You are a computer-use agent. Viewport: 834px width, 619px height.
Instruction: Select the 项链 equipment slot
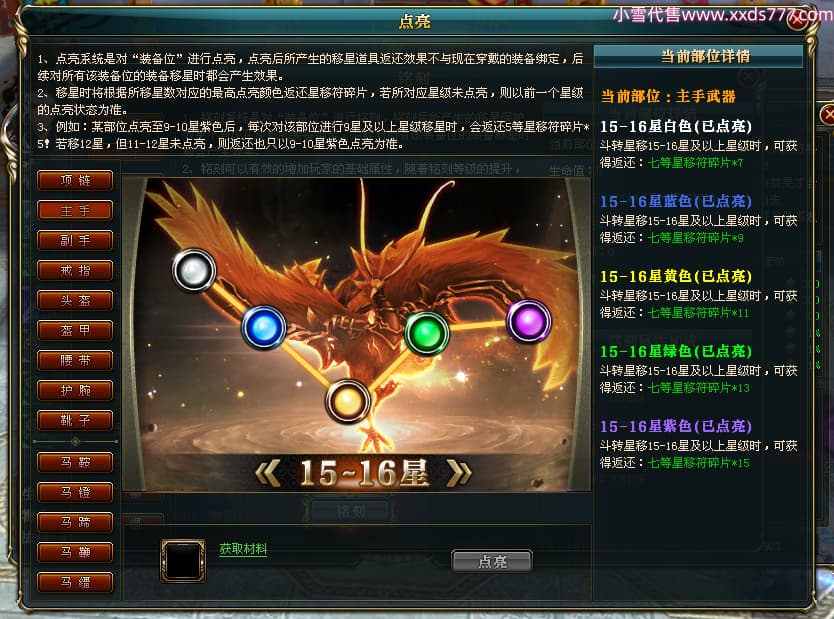[x=75, y=180]
